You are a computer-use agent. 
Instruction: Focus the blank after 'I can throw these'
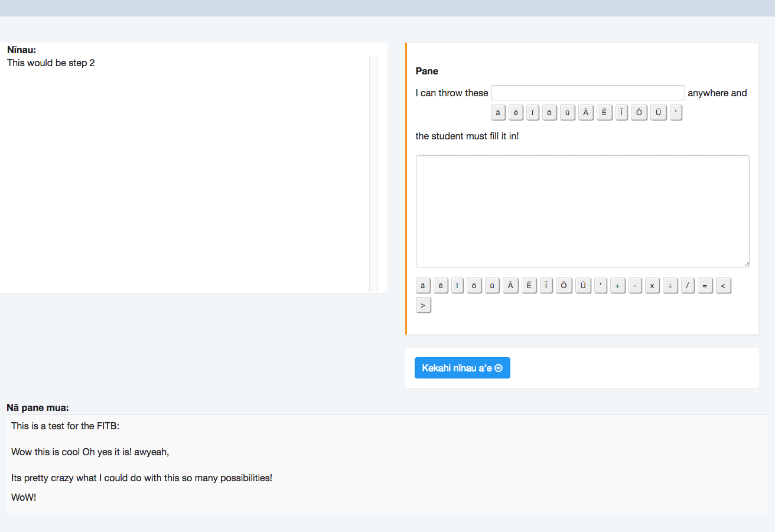pos(588,93)
